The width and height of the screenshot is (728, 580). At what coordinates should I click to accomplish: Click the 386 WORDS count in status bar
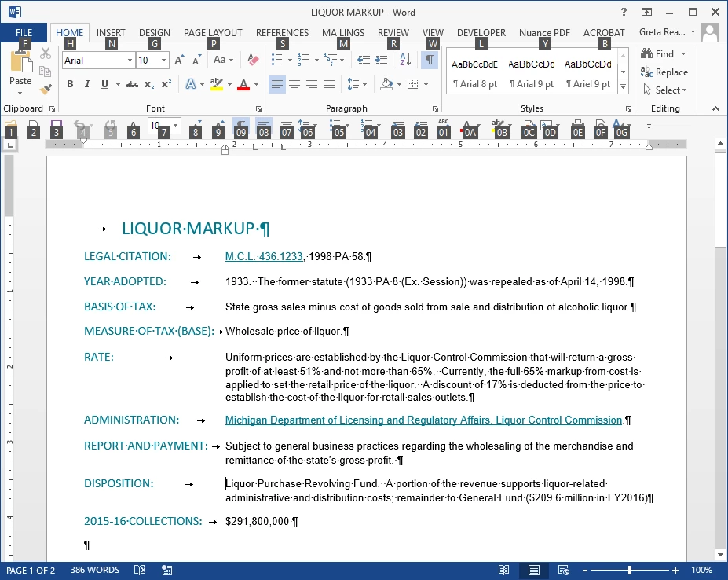point(95,570)
